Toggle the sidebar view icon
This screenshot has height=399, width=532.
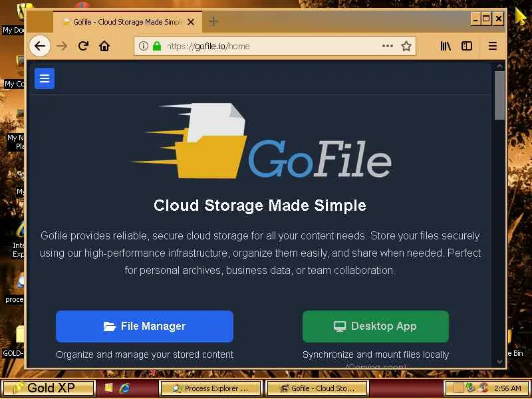pyautogui.click(x=467, y=46)
